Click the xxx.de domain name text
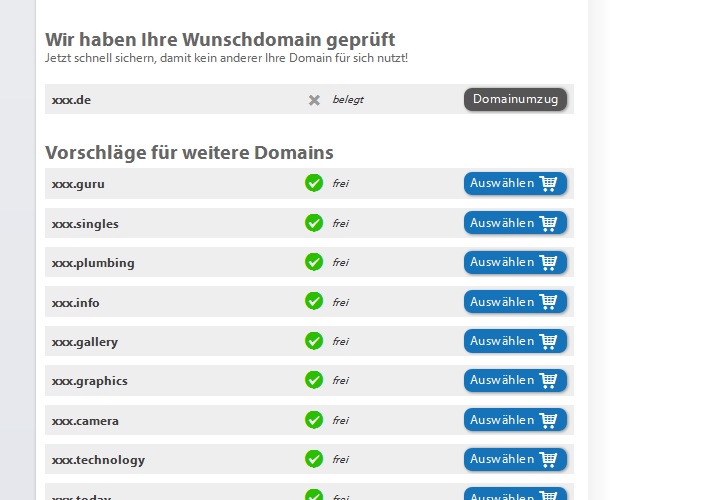This screenshot has width=714, height=500. click(x=71, y=100)
